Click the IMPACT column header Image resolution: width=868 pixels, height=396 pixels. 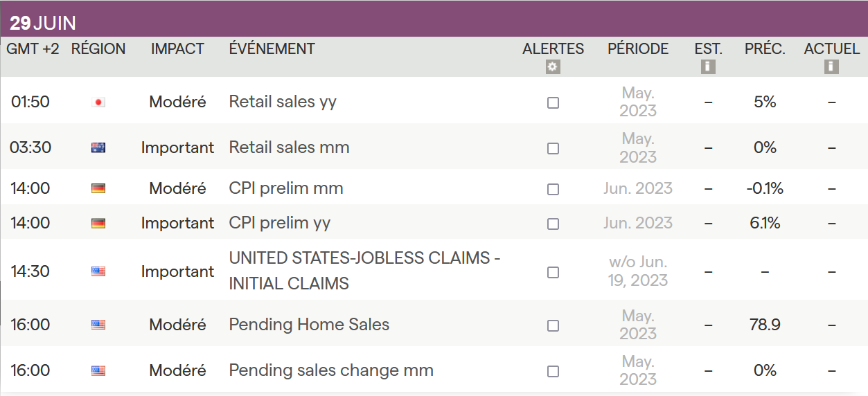tap(177, 49)
